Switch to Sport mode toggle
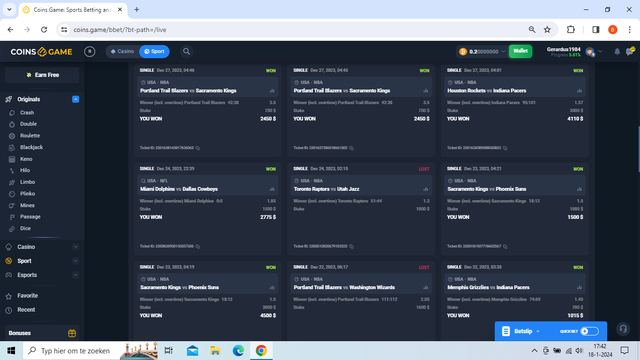 click(154, 51)
